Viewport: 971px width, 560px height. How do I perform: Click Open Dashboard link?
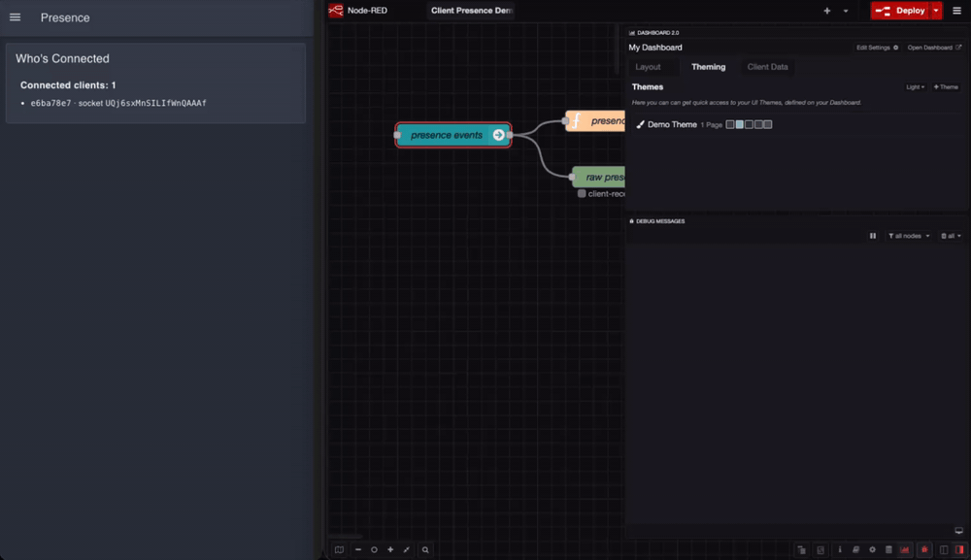(934, 48)
